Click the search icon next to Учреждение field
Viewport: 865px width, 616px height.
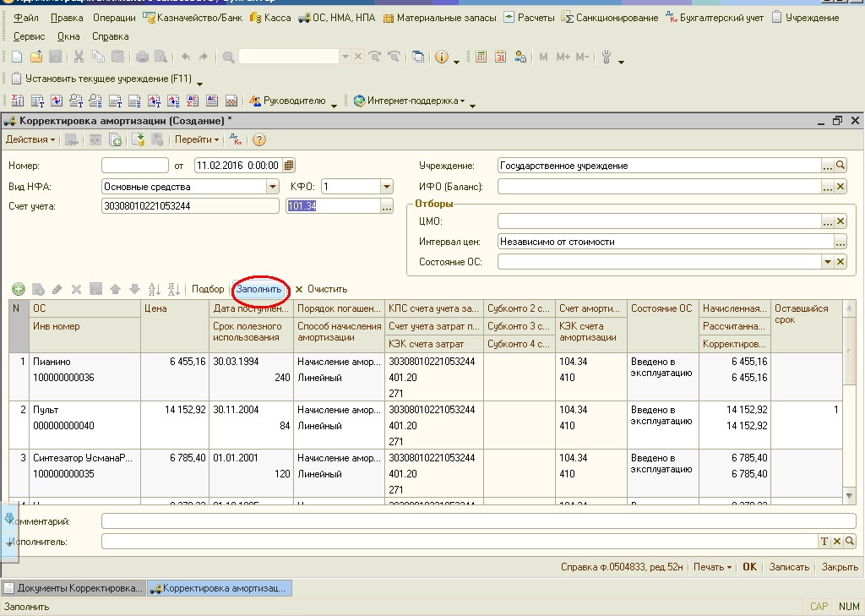click(x=841, y=165)
